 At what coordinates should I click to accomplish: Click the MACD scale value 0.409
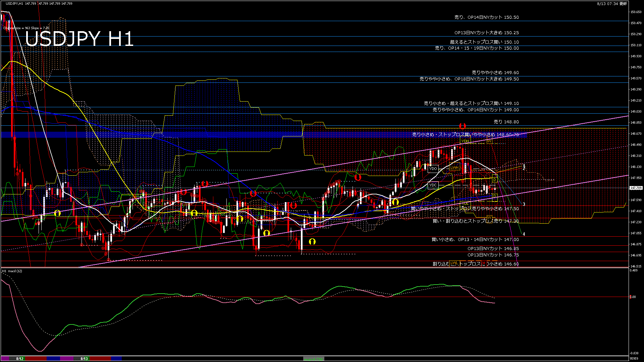pos(634,270)
